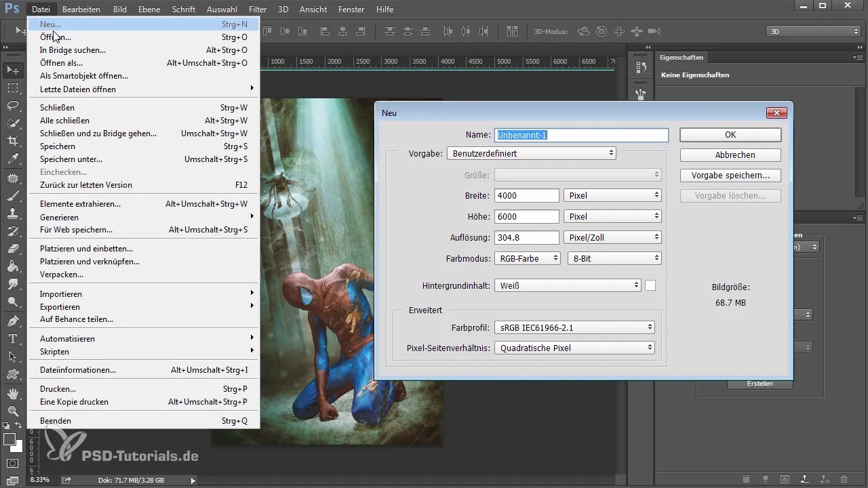Select the Brush tool

pyautogui.click(x=12, y=196)
